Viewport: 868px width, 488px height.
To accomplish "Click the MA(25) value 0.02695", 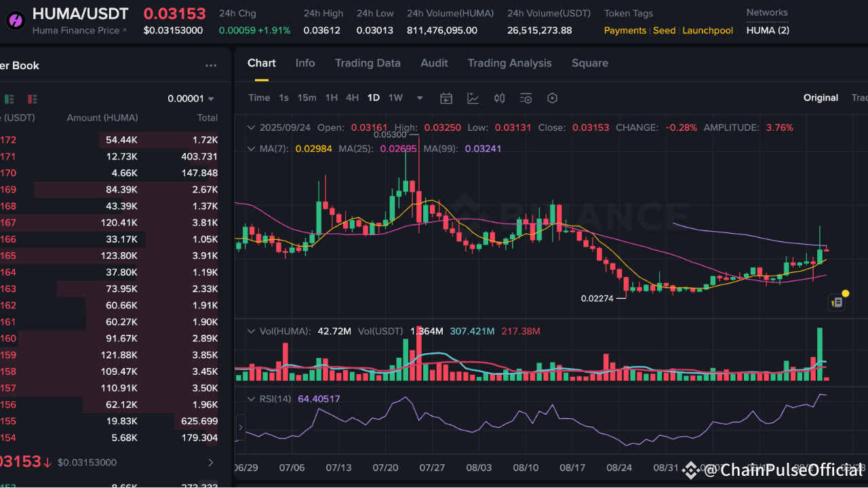I will [x=398, y=148].
